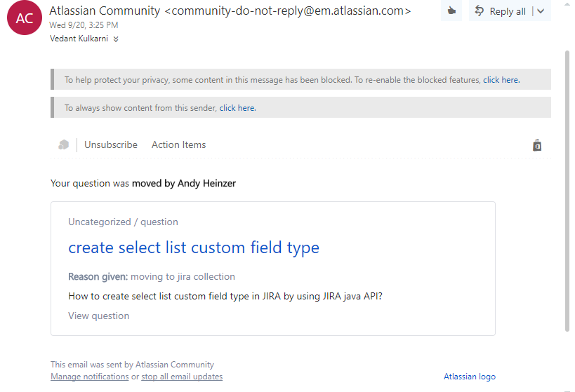Open the Reply all options dropdown arrow

541,11
